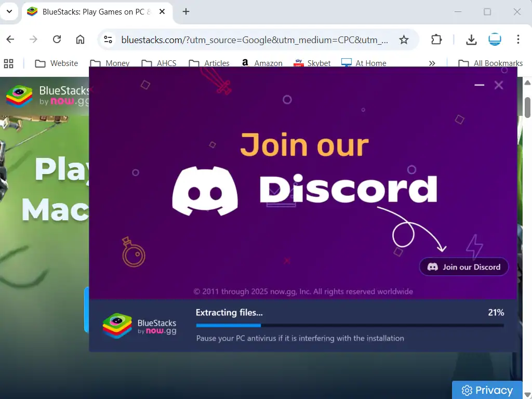
Task: Open the apps grid icon in bookmarks bar
Action: 8,63
